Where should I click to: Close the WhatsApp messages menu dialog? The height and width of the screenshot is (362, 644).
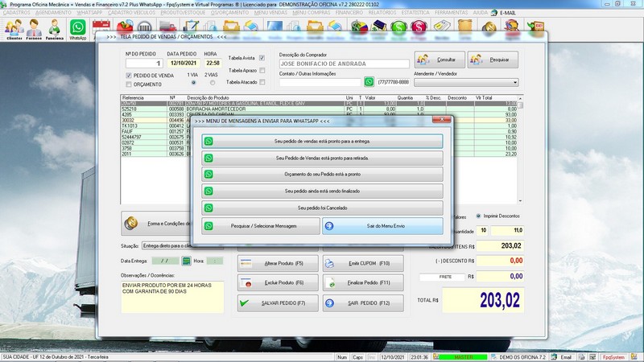coord(441,120)
